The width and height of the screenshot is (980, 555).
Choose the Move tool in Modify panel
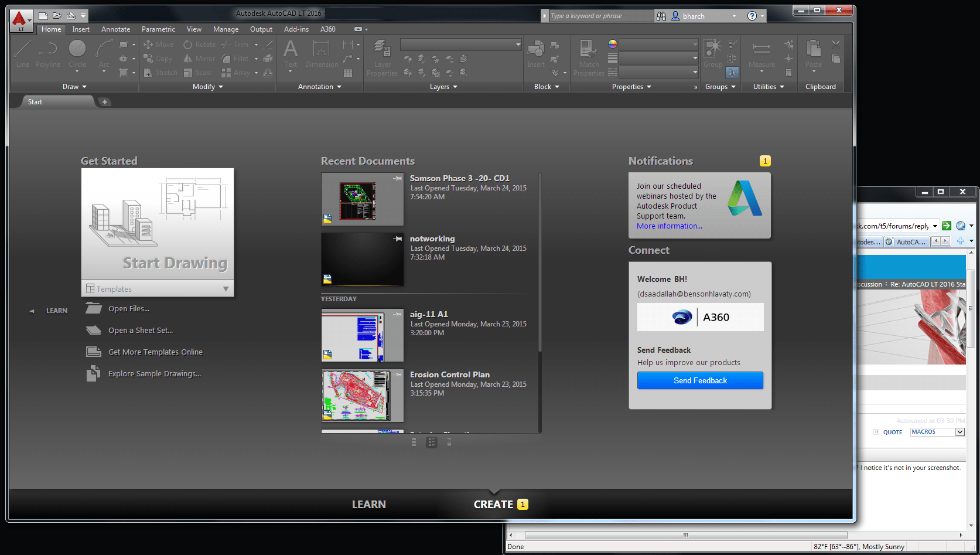tap(158, 45)
